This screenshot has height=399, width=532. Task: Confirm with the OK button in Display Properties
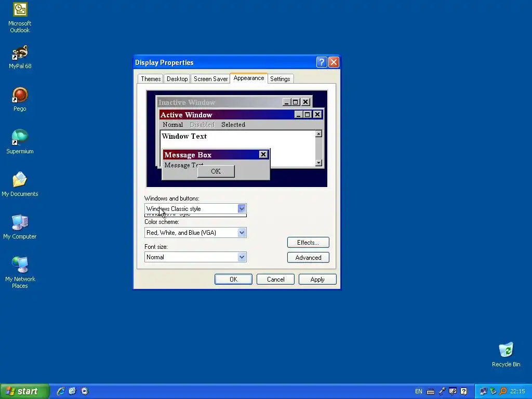[233, 279]
